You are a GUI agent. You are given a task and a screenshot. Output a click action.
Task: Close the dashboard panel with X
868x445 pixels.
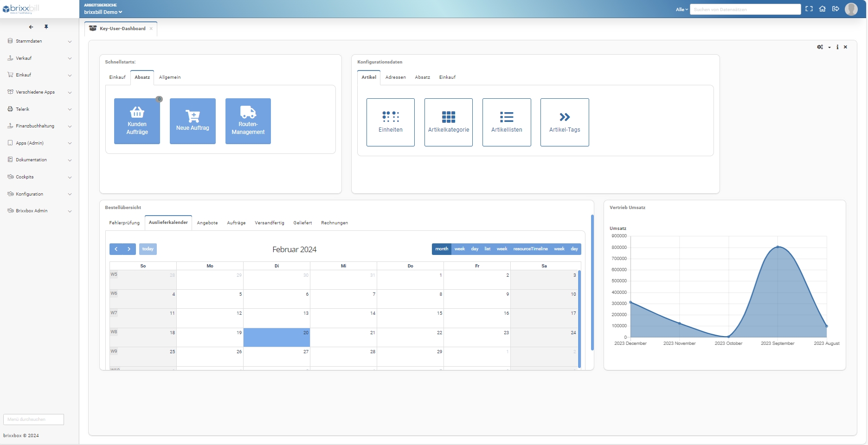pos(846,47)
